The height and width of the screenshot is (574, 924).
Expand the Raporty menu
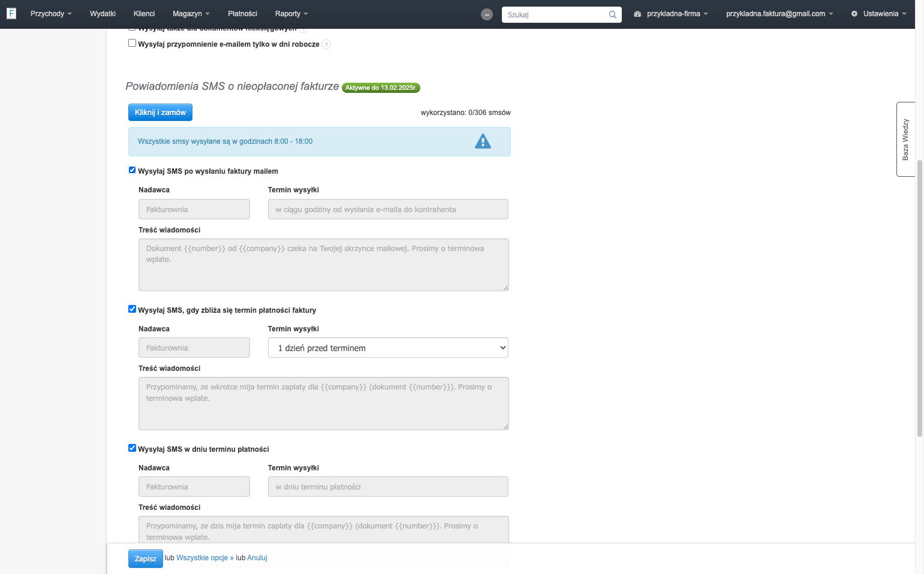[291, 14]
